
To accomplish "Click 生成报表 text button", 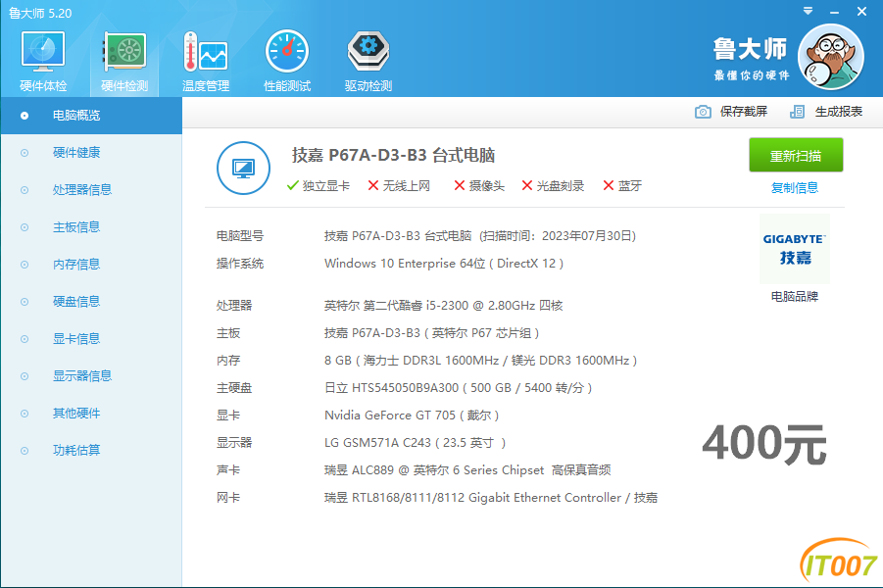I will click(839, 112).
